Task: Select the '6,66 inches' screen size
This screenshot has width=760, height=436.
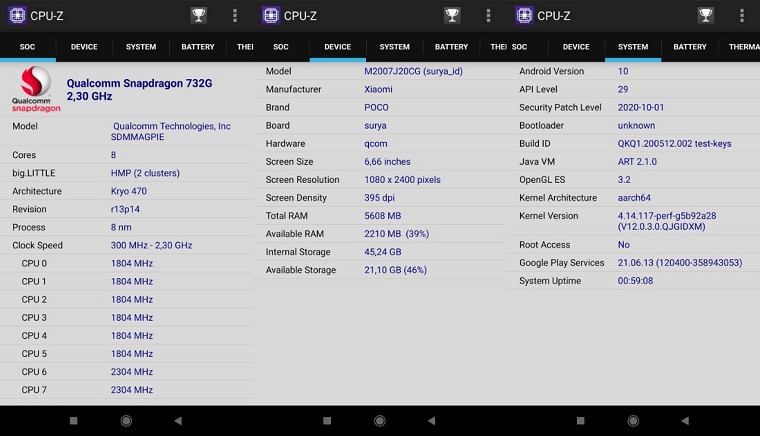Action: 387,162
